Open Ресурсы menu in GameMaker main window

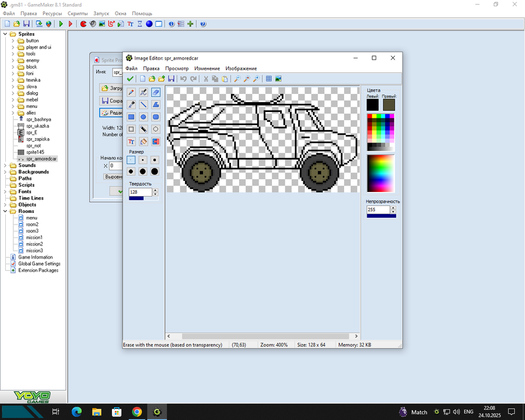(52, 13)
